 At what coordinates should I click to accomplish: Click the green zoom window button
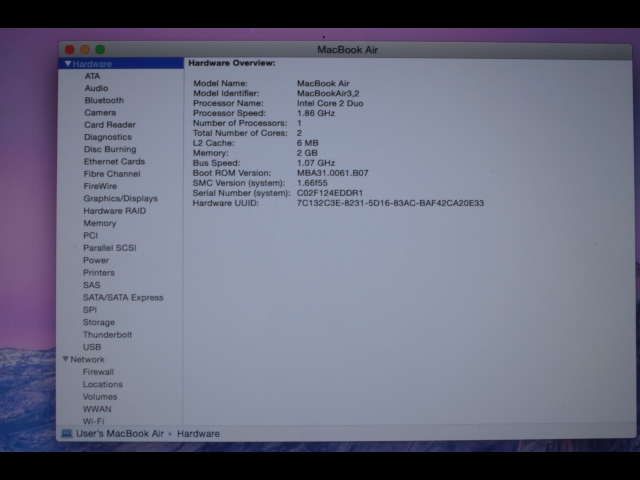coord(100,49)
